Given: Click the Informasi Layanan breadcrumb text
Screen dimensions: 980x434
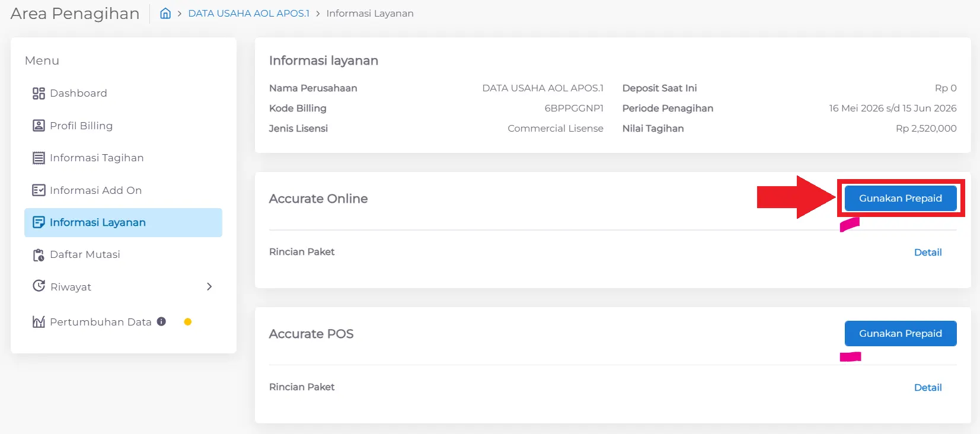Looking at the screenshot, I should click(370, 13).
